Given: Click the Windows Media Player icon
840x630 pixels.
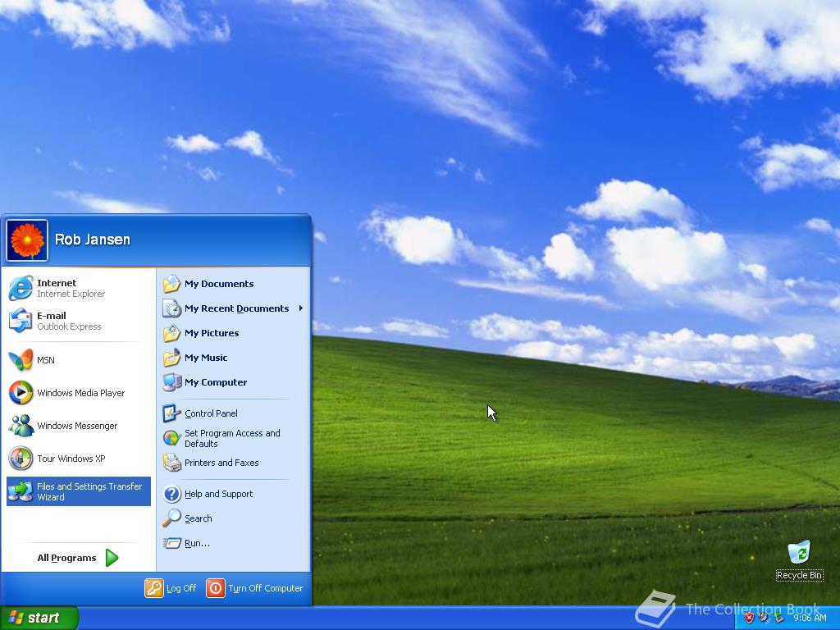Looking at the screenshot, I should pyautogui.click(x=21, y=393).
